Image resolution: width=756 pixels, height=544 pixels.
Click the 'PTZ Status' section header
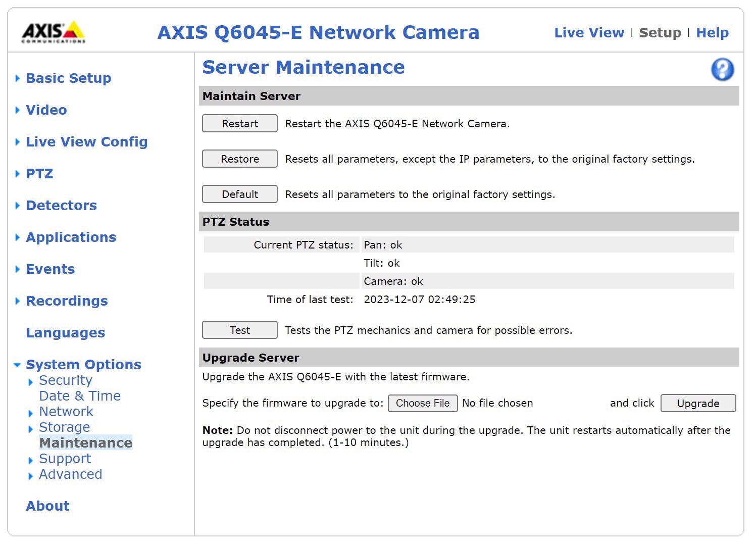click(236, 222)
